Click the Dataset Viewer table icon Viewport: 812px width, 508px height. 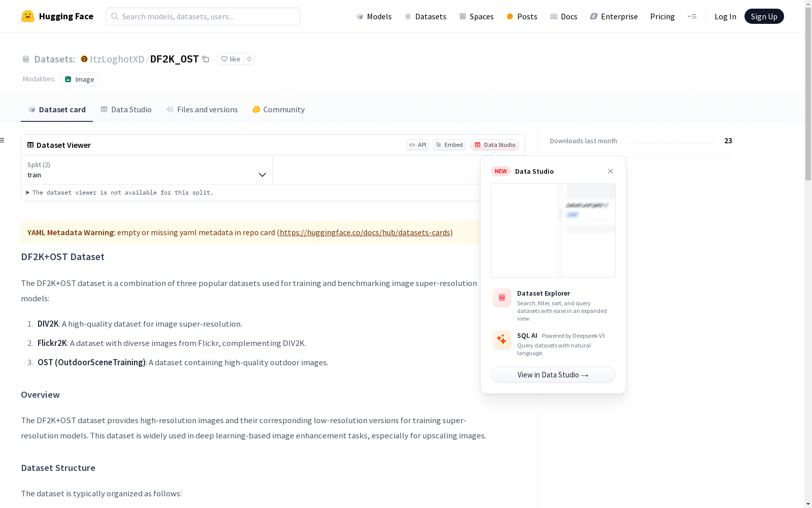[30, 145]
